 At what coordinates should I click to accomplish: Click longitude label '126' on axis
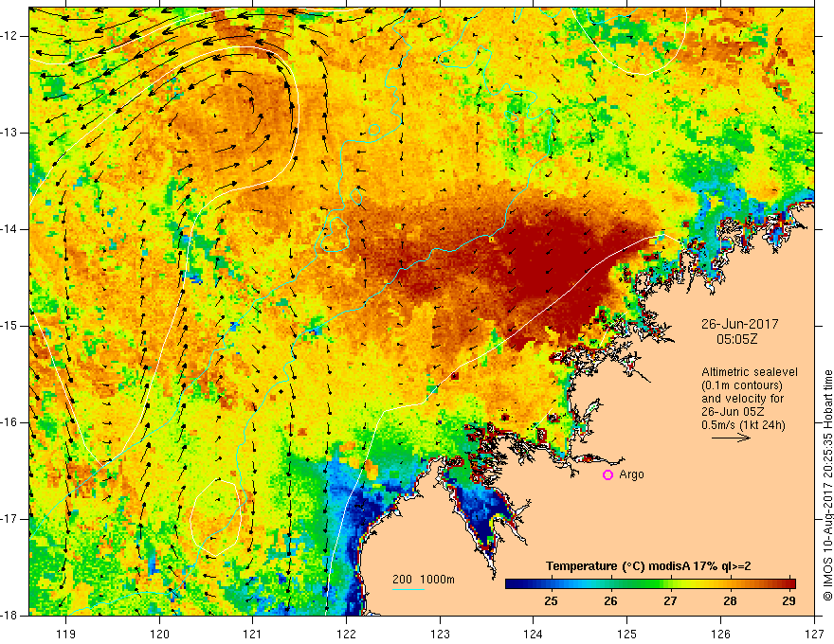click(x=720, y=634)
